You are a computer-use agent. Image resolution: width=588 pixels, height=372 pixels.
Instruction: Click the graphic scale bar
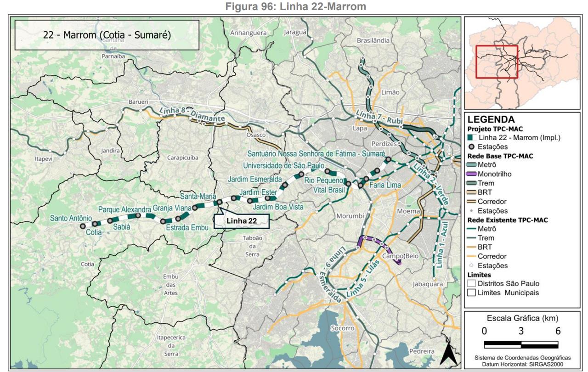pyautogui.click(x=521, y=344)
